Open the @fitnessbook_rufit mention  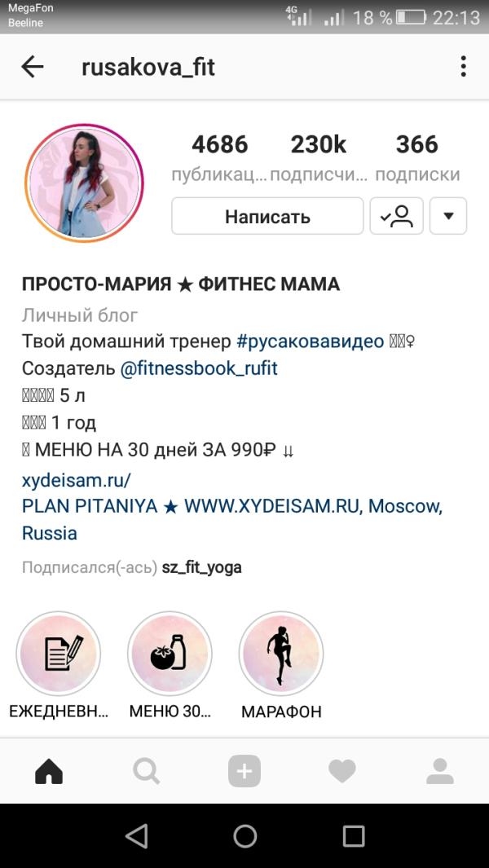pyautogui.click(x=199, y=368)
